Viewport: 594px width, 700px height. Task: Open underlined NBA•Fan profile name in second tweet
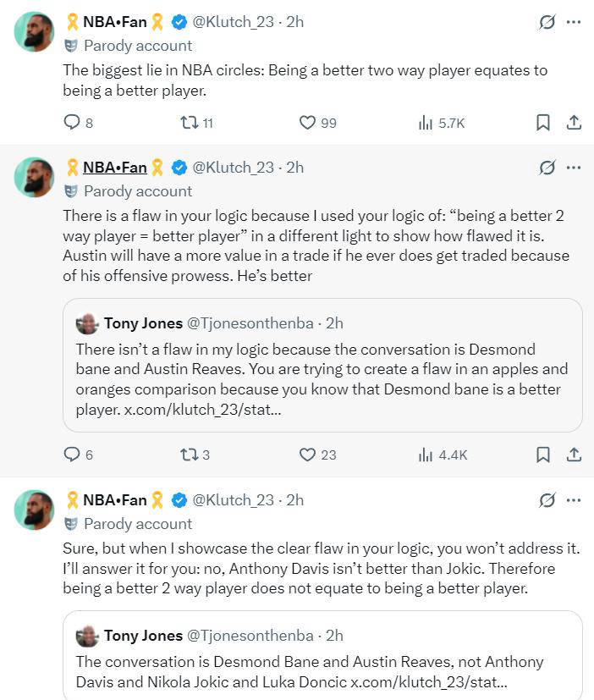[x=114, y=168]
